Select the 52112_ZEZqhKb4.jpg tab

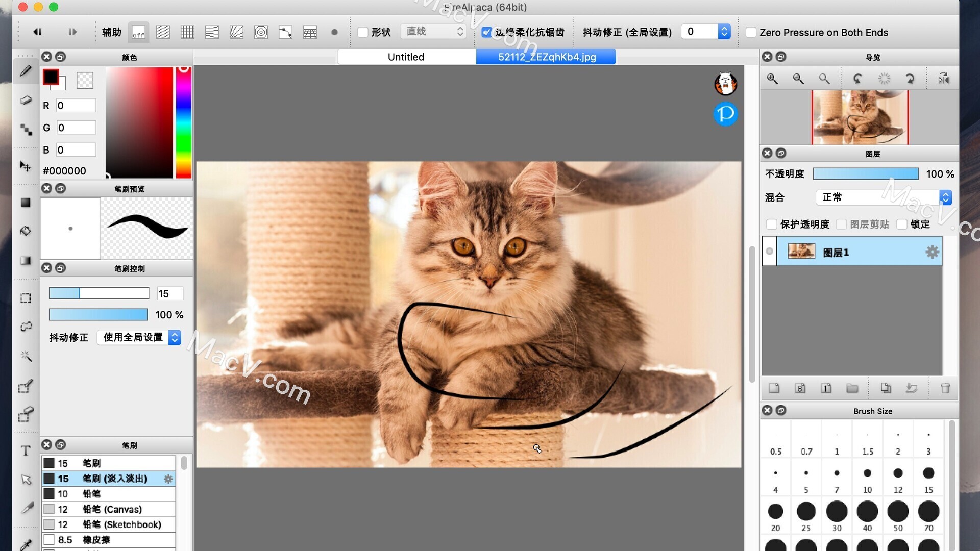[546, 57]
